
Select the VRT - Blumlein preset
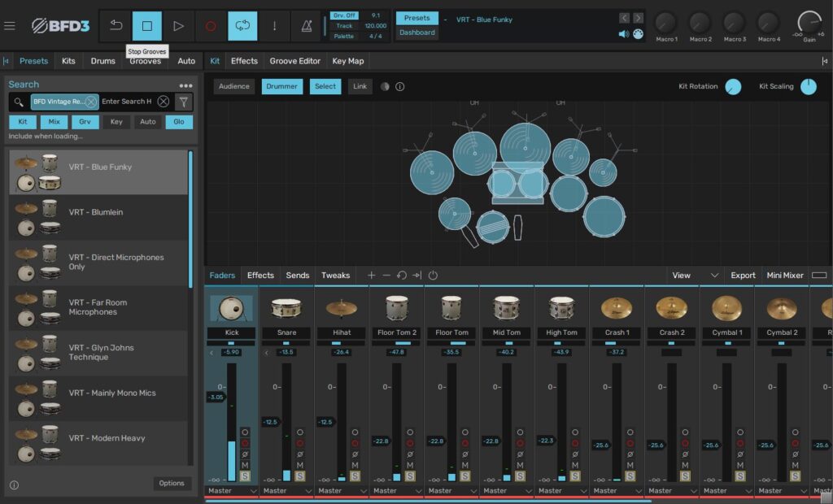coord(96,212)
